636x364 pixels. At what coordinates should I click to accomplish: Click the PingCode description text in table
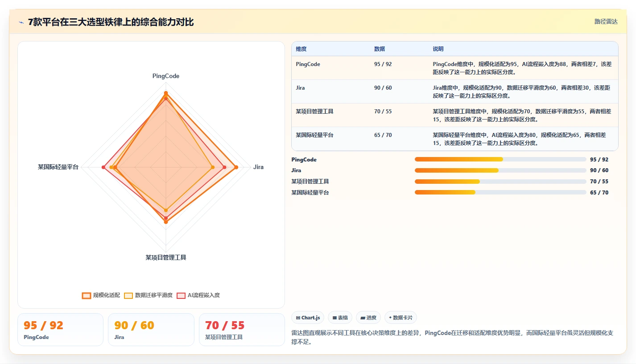(522, 68)
